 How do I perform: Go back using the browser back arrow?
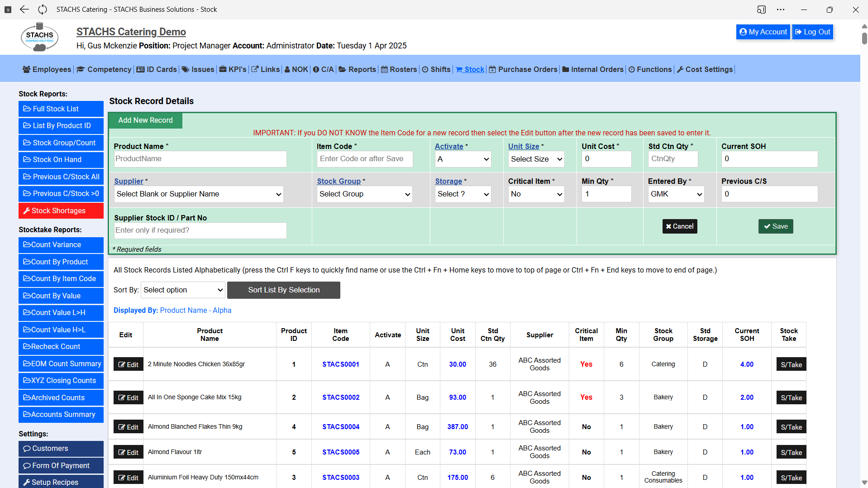tap(24, 10)
